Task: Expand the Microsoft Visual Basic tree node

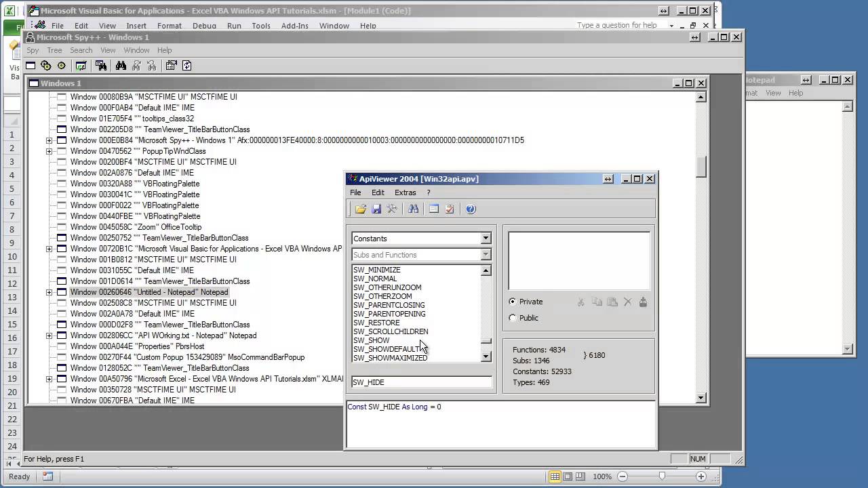Action: click(x=49, y=249)
